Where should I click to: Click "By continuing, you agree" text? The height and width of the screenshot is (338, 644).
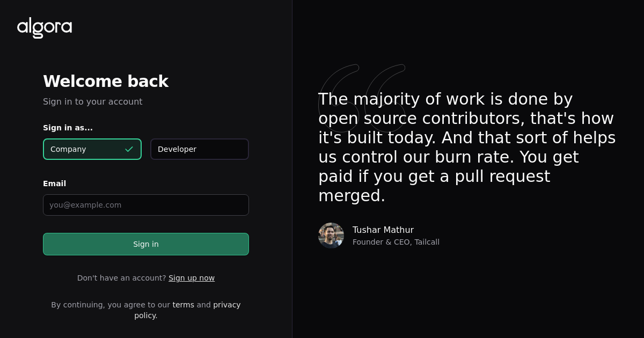(x=110, y=305)
